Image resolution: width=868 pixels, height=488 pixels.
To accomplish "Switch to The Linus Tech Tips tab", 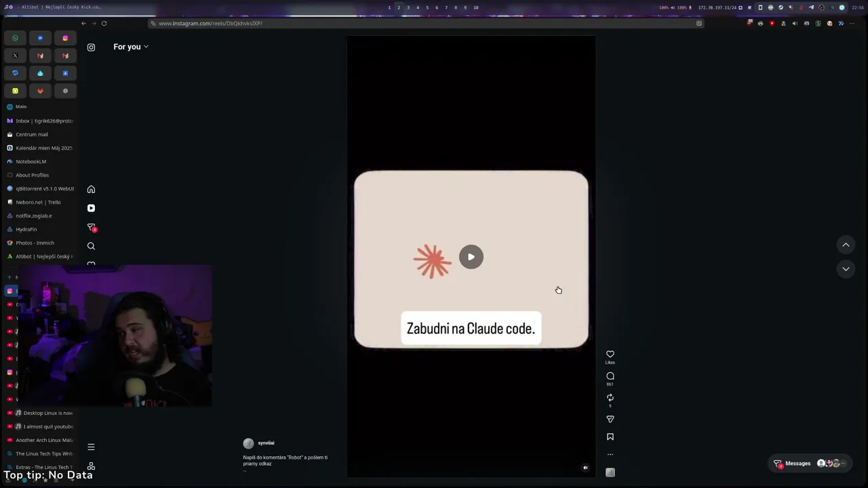I will pos(39,453).
